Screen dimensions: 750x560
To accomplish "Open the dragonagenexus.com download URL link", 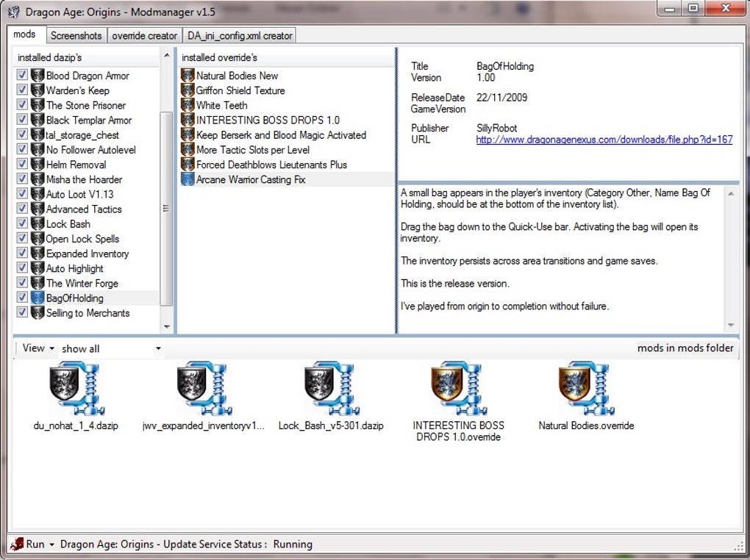I will [x=604, y=140].
